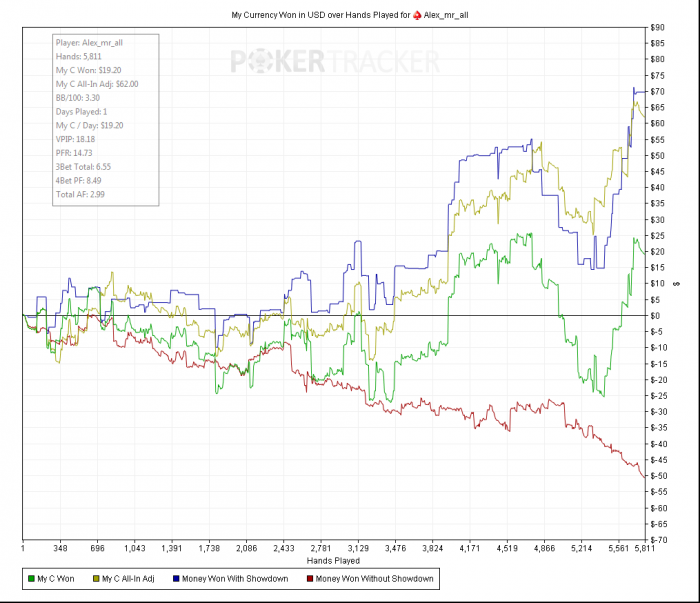The height and width of the screenshot is (603, 700).
Task: Click the Hands: 5,811 stat line
Action: point(79,57)
